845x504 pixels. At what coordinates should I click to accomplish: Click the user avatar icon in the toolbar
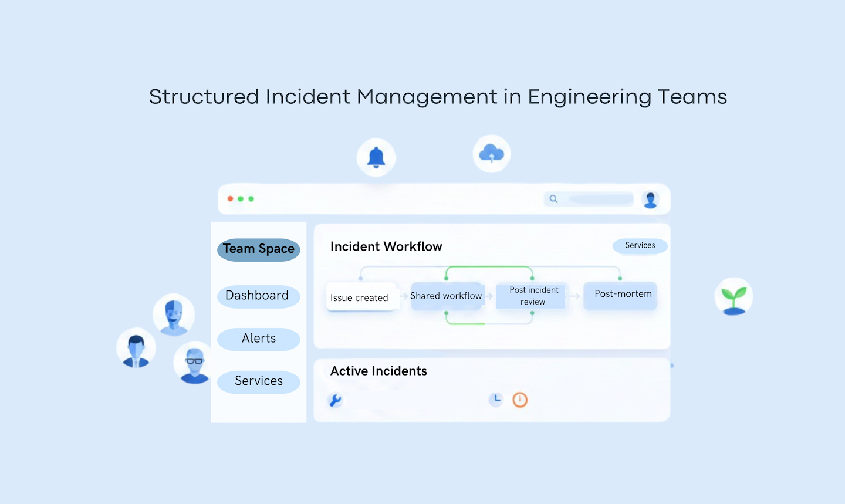pos(650,199)
